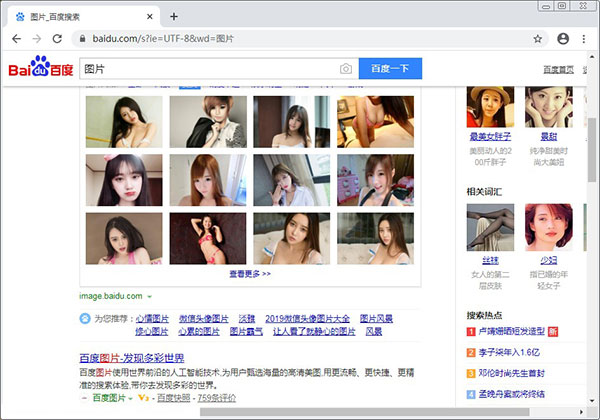Click the red 新 badge beside 卢靖姗晒短发造型
The height and width of the screenshot is (420, 600).
[553, 331]
